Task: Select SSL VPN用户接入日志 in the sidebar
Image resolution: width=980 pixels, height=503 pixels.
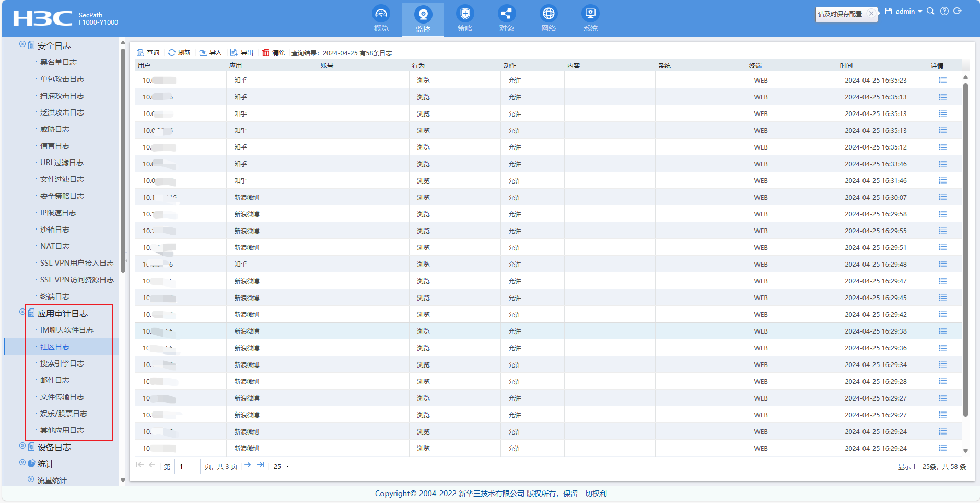Action: tap(77, 263)
